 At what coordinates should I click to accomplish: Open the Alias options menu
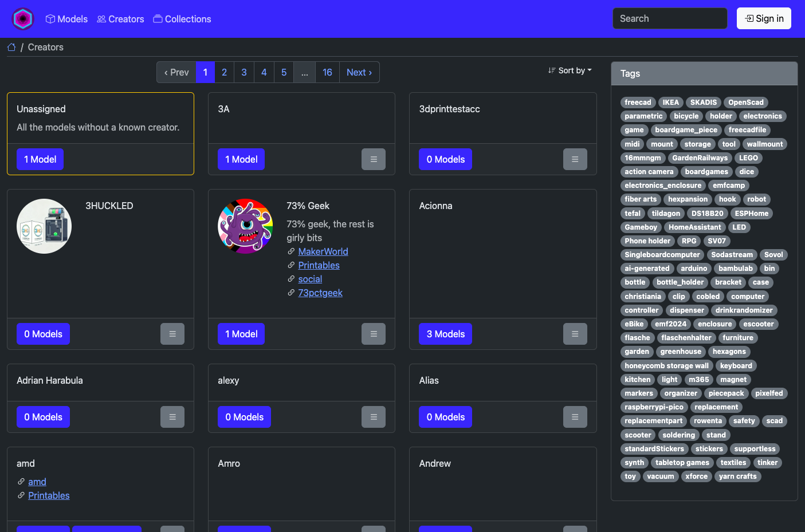coord(575,417)
